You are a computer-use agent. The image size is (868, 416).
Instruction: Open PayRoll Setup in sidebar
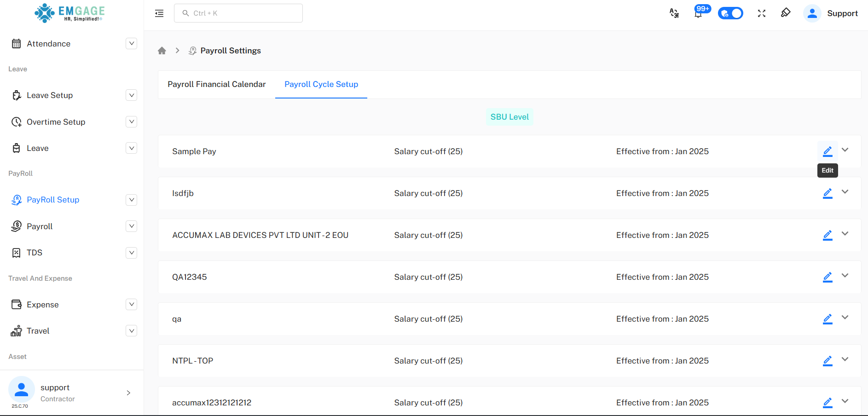click(x=53, y=200)
